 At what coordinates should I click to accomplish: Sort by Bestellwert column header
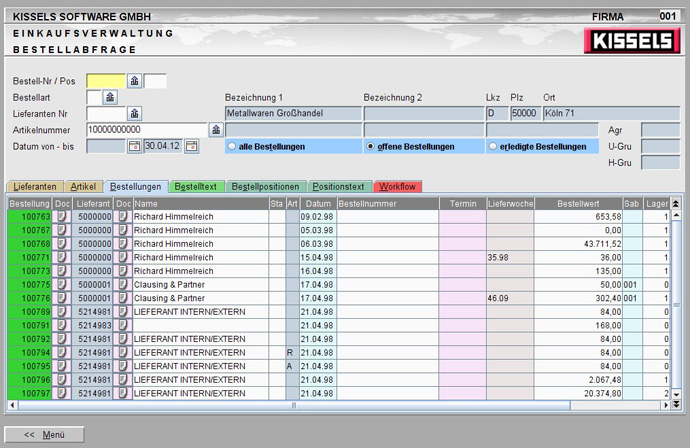tap(578, 204)
